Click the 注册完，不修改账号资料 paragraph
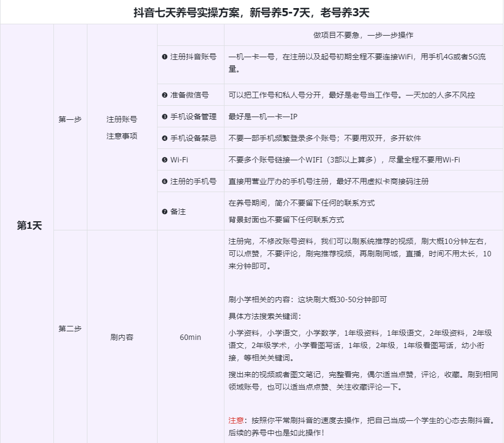The image size is (504, 443). point(360,254)
